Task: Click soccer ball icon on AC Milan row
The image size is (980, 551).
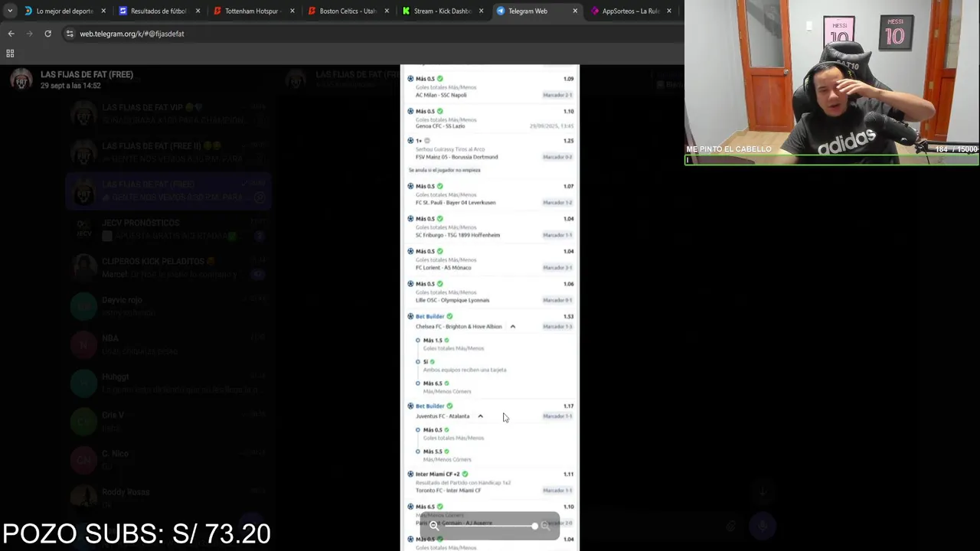Action: [410, 79]
